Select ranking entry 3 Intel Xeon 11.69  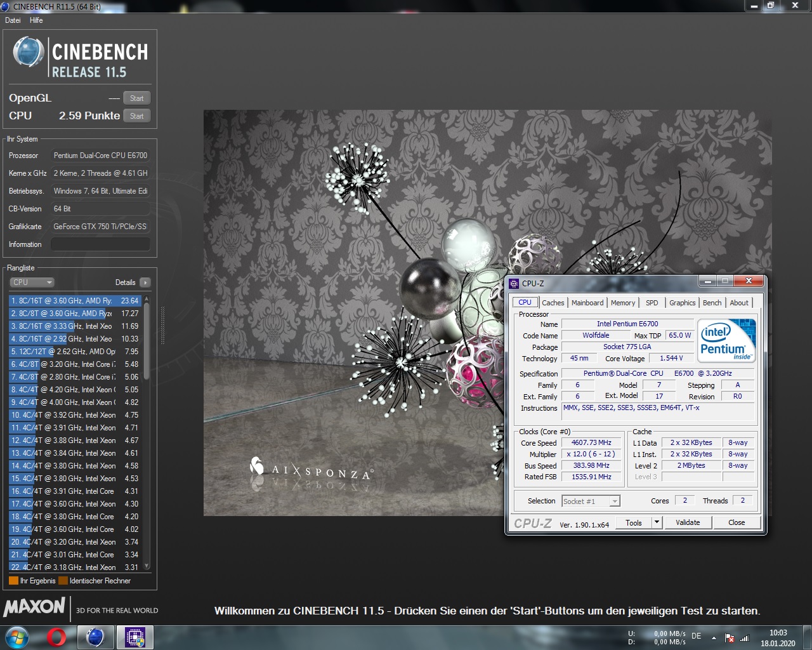pyautogui.click(x=75, y=326)
